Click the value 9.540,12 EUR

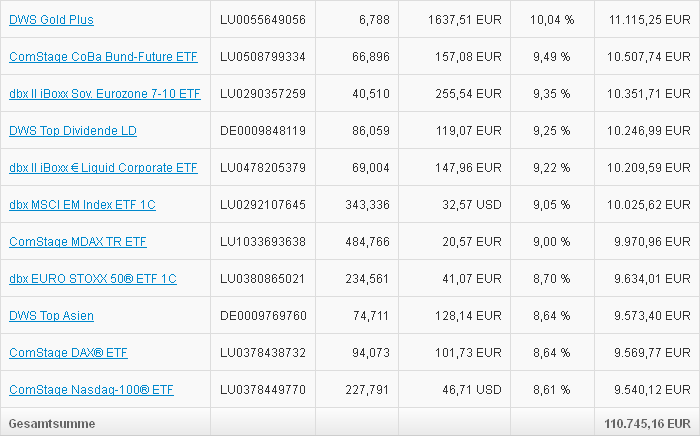652,390
